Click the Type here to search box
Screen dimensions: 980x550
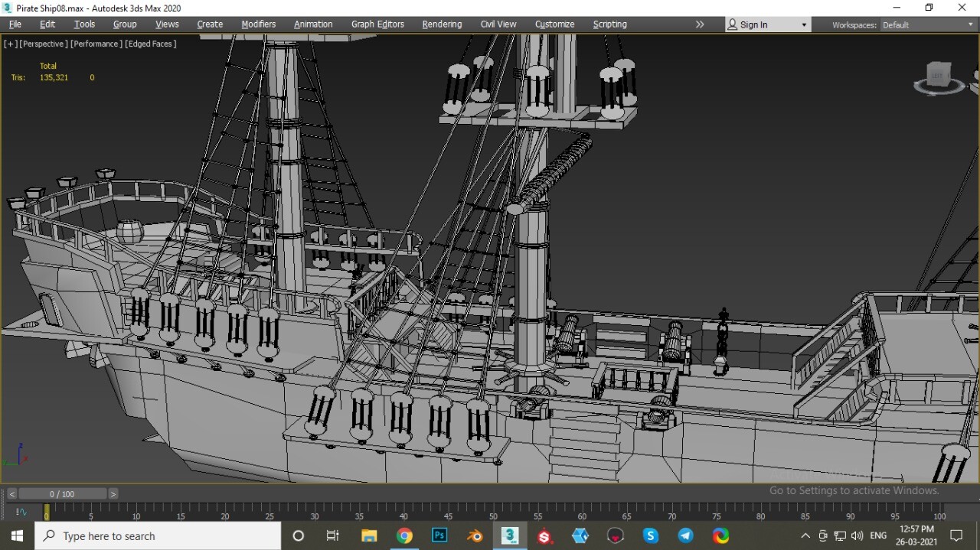point(158,536)
